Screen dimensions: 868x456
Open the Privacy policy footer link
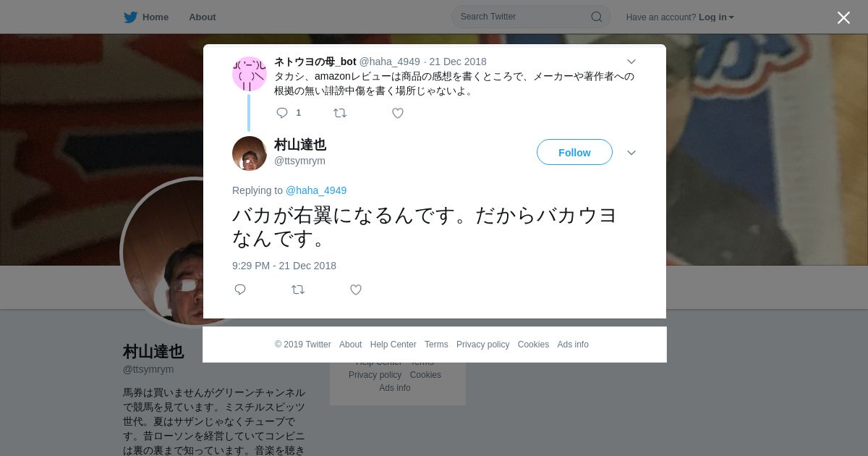pos(482,345)
